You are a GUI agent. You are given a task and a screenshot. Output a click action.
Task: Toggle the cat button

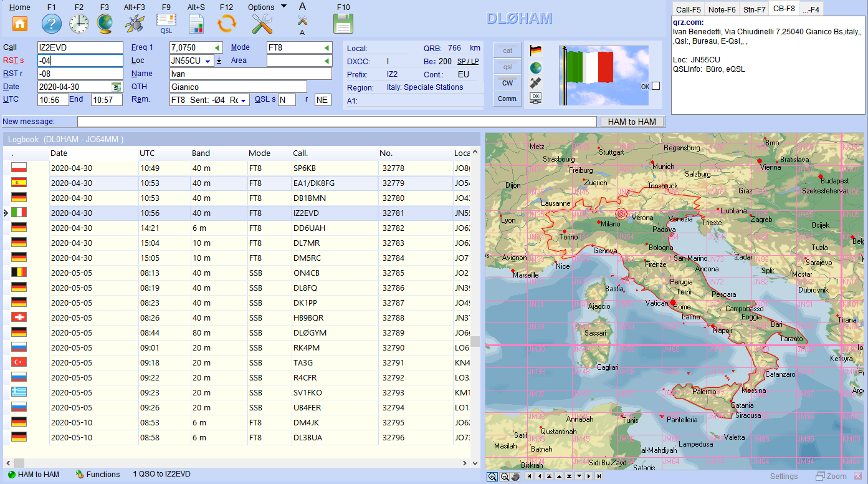(x=508, y=51)
